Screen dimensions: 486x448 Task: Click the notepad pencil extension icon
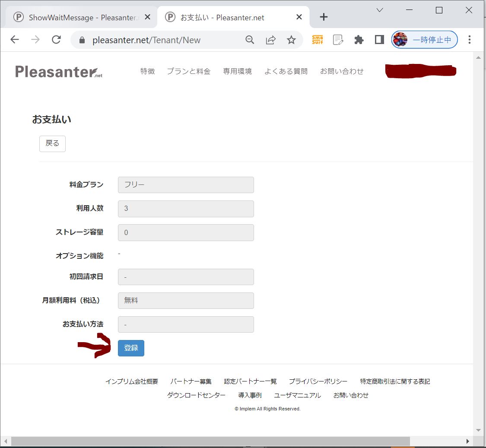point(338,40)
